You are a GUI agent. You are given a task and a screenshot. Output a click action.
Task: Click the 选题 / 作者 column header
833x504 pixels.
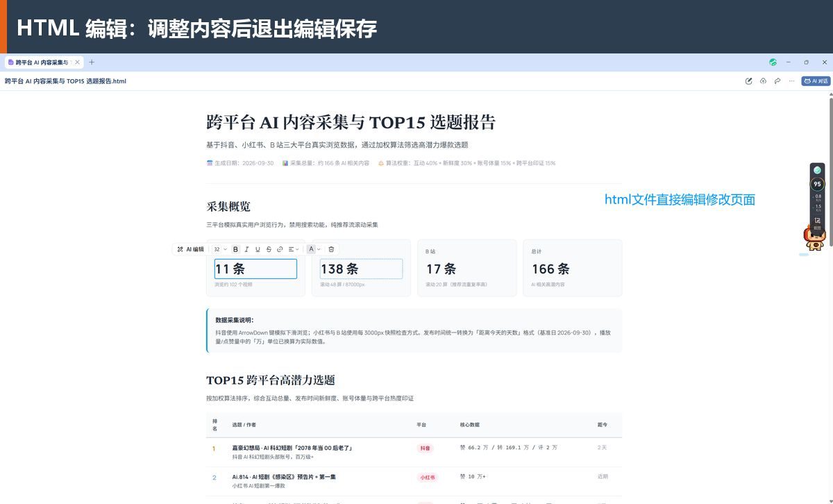coord(244,425)
